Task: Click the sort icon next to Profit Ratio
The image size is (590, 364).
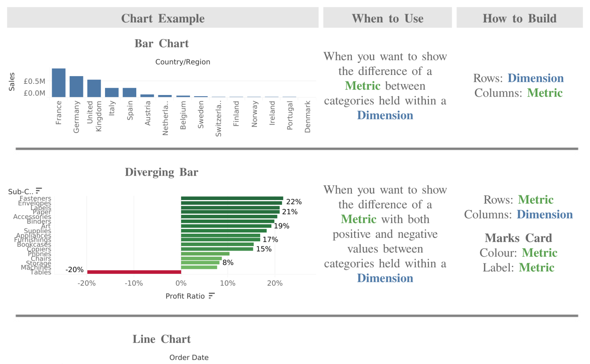Action: tap(212, 296)
